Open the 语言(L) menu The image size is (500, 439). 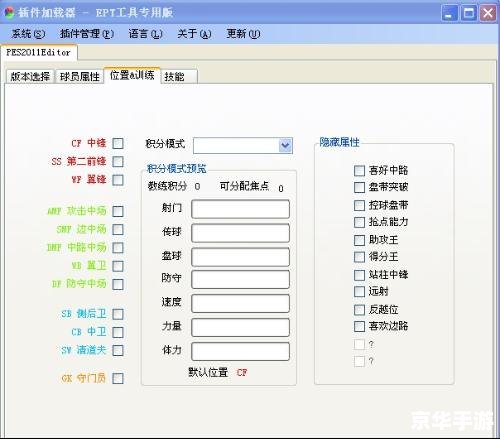[x=145, y=34]
